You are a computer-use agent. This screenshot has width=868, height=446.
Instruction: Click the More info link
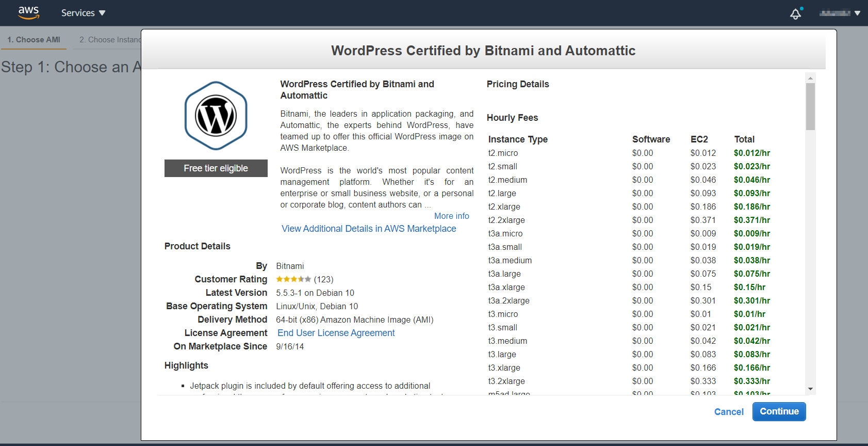coord(451,216)
